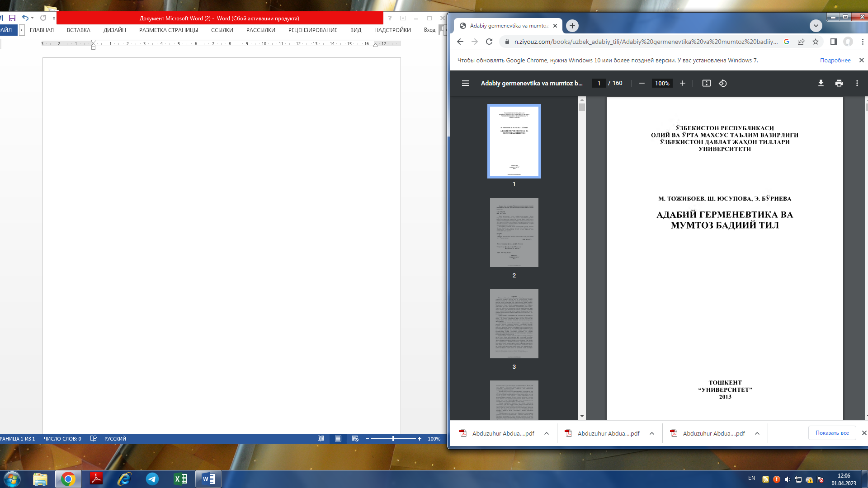This screenshot has width=868, height=488.
Task: Switch Word to web layout view
Action: (355, 439)
